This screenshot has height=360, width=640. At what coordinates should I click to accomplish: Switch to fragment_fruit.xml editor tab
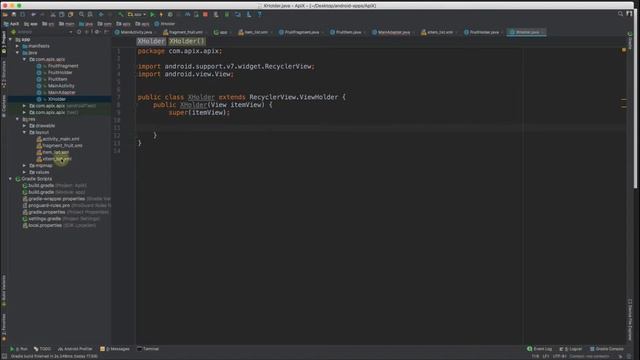coord(185,32)
